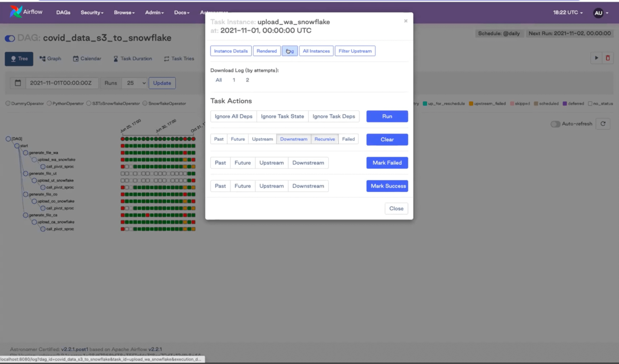The height and width of the screenshot is (364, 619).
Task: Click the delete DAG trash icon
Action: click(x=608, y=58)
